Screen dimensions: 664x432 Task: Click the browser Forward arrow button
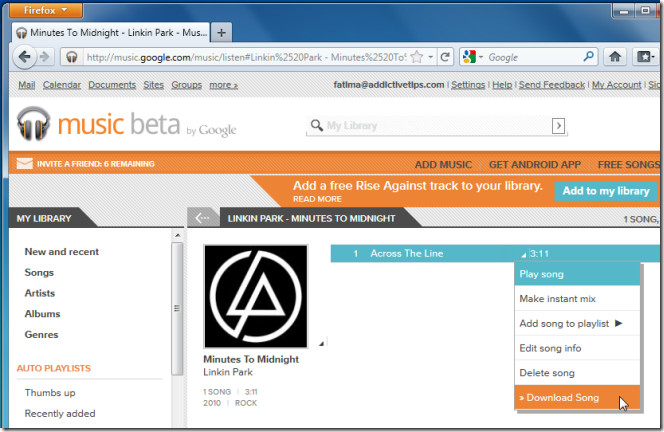44,57
